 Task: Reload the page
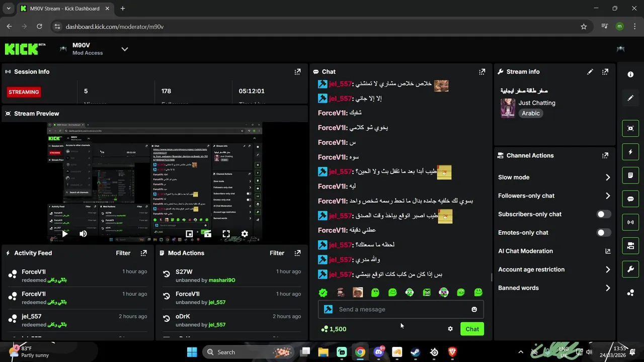tap(39, 27)
